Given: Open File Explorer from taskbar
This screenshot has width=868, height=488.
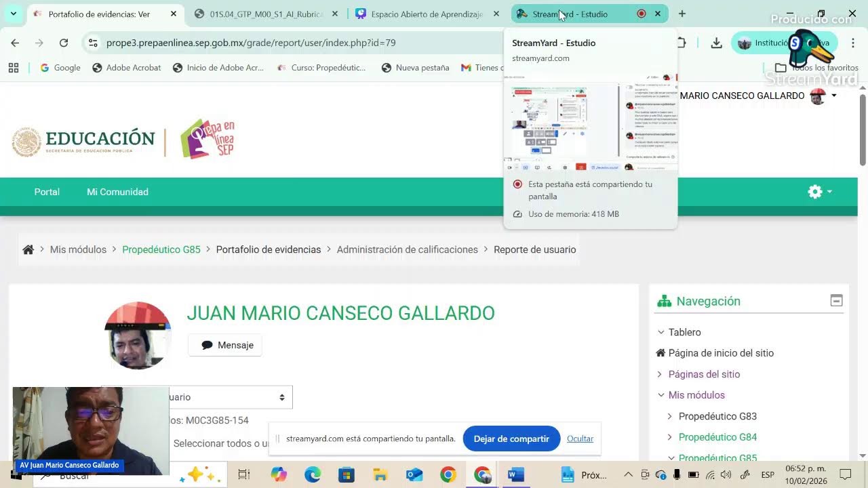Looking at the screenshot, I should (380, 475).
